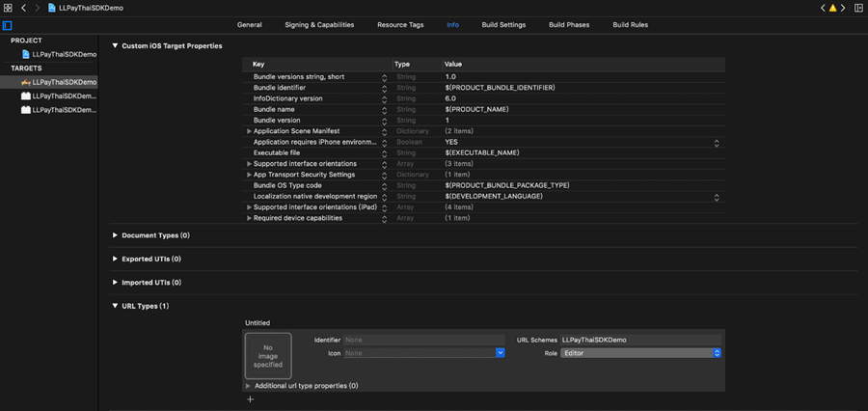868x411 pixels.
Task: Open key stepper for Bundle OS Type code
Action: point(384,185)
